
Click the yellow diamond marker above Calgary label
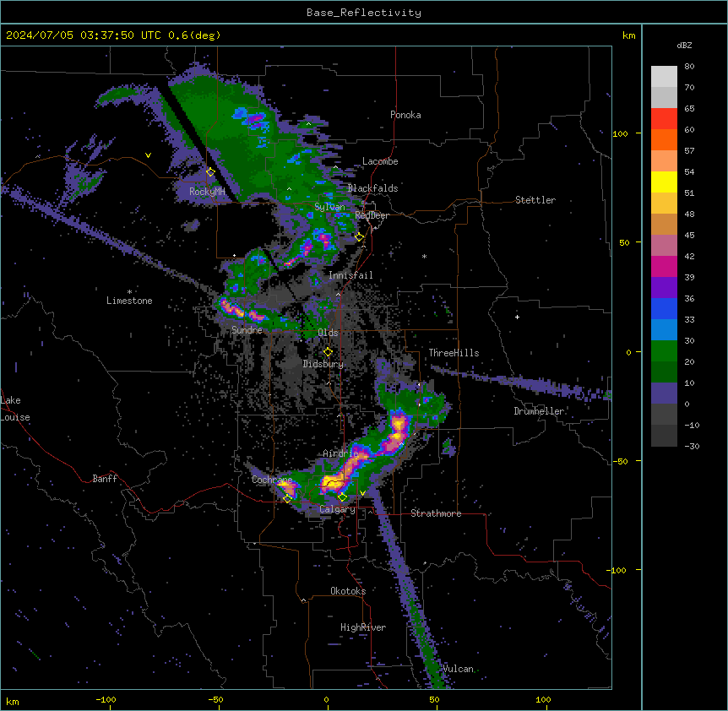coord(342,497)
